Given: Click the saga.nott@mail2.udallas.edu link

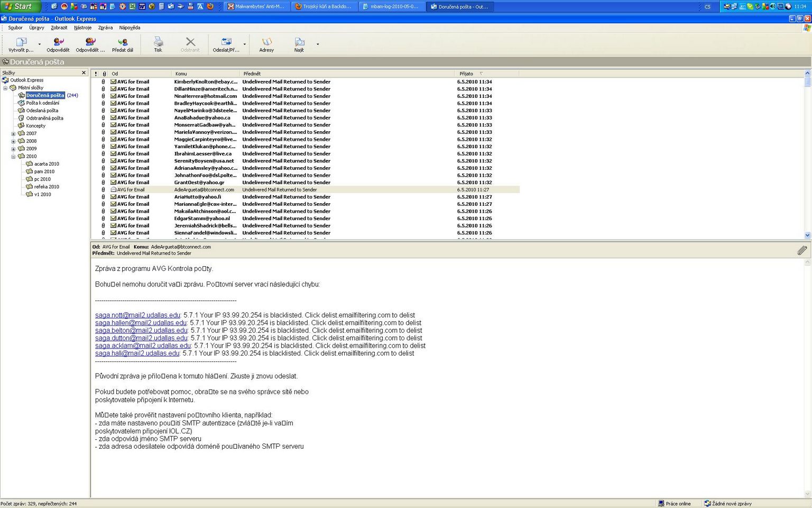Looking at the screenshot, I should [137, 315].
